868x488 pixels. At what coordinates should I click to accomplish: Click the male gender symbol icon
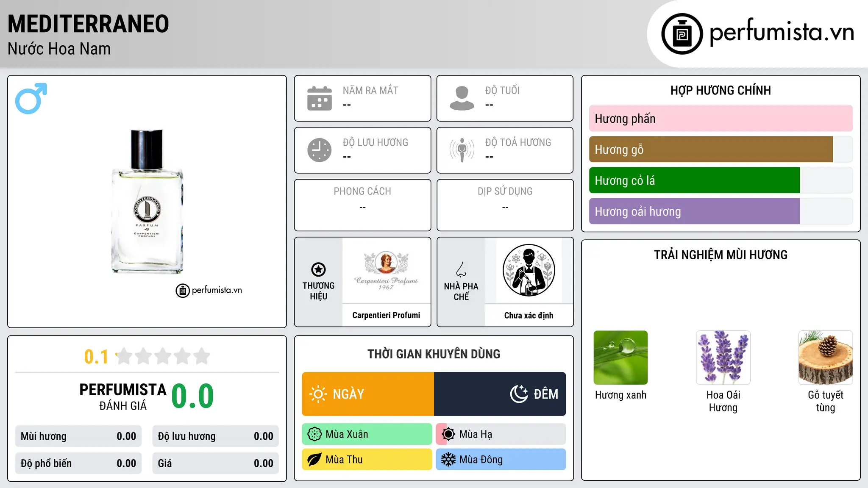(31, 98)
